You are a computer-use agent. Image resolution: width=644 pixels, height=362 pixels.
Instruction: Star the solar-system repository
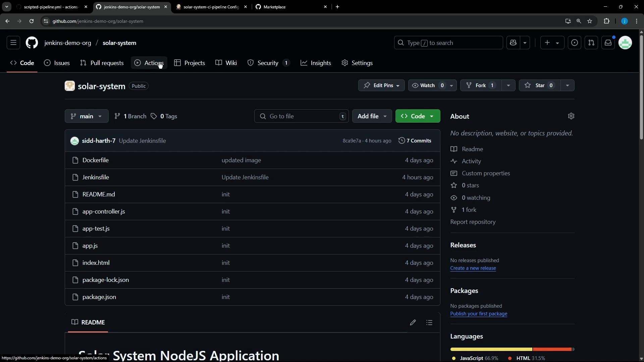[x=539, y=85]
